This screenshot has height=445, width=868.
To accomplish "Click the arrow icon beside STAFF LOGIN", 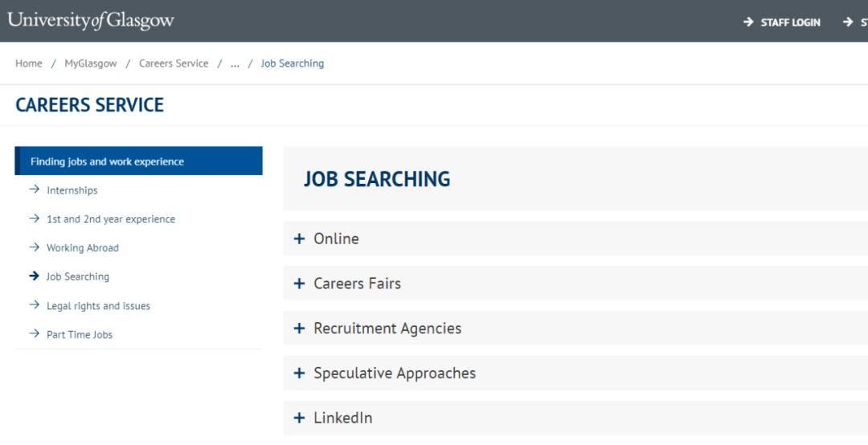I will point(748,22).
